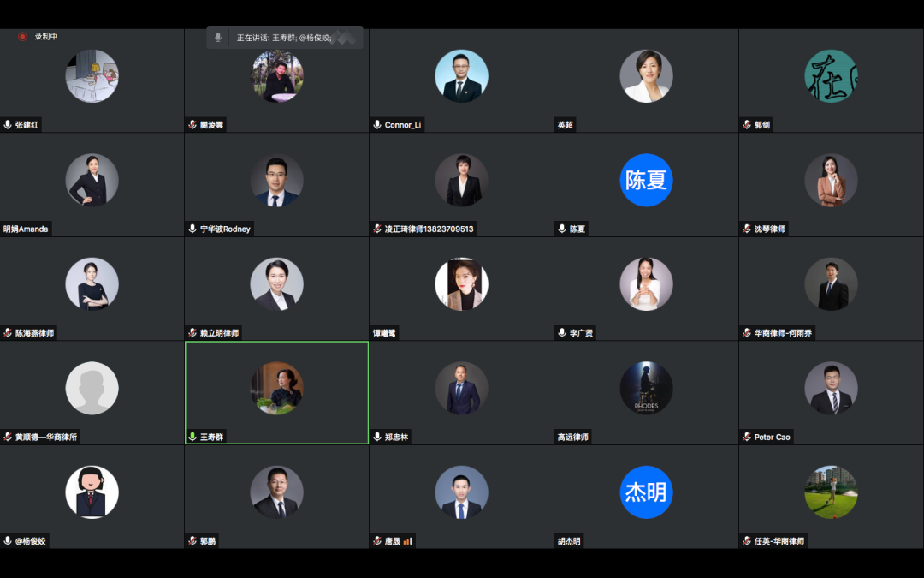Click the 高远律师 name label
The width and height of the screenshot is (924, 578).
click(x=572, y=437)
